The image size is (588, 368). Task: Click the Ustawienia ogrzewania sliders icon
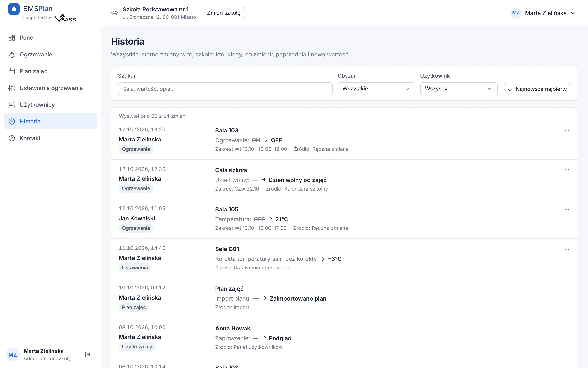pos(12,88)
